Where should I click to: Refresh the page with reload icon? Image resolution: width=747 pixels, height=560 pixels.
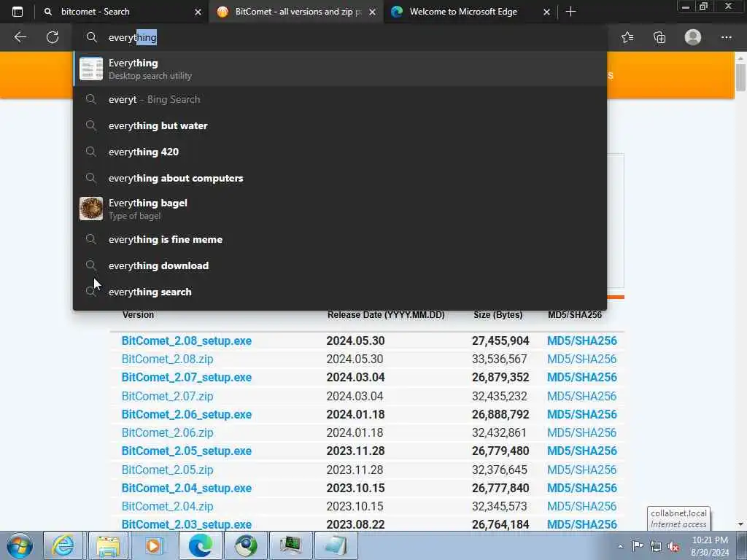(53, 37)
